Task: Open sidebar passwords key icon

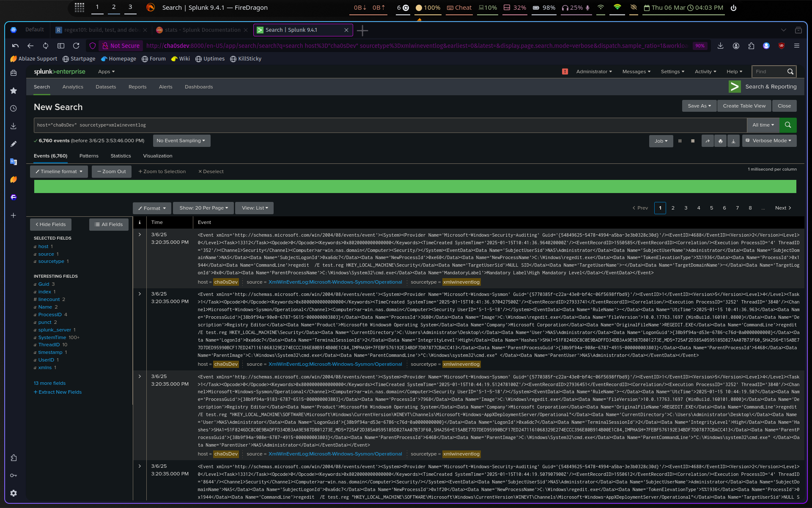Action: click(14, 475)
